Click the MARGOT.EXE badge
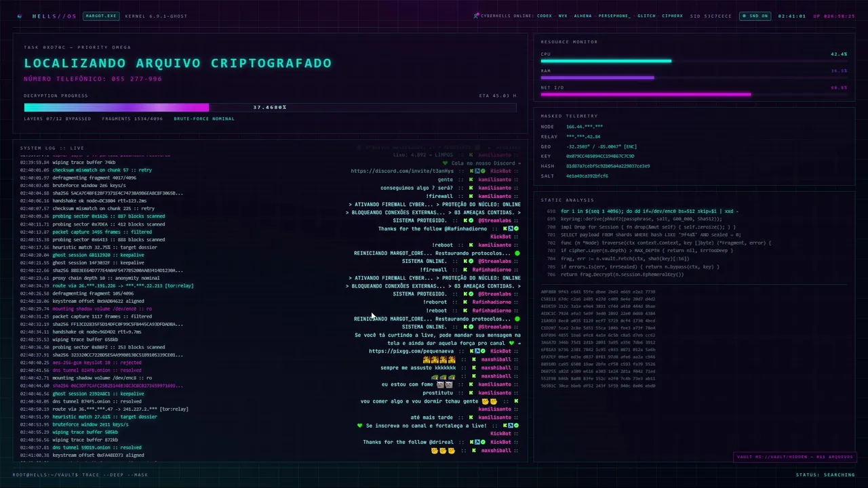The height and width of the screenshot is (488, 868). pos(100,16)
